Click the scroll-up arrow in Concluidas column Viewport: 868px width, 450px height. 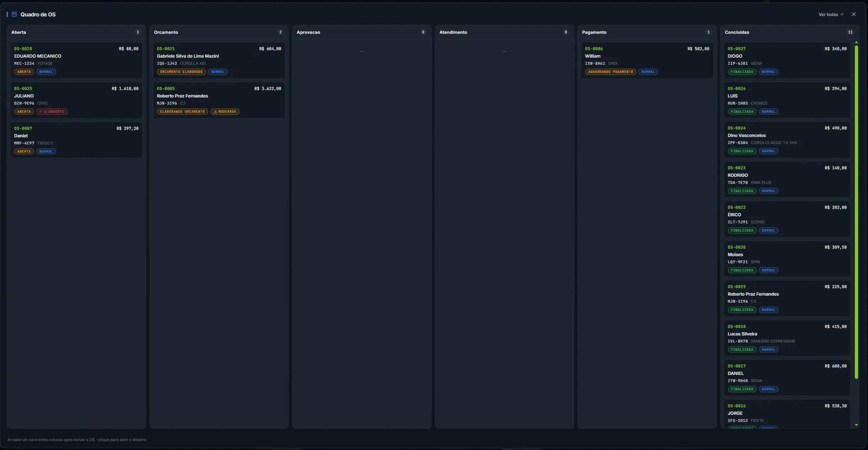[856, 42]
